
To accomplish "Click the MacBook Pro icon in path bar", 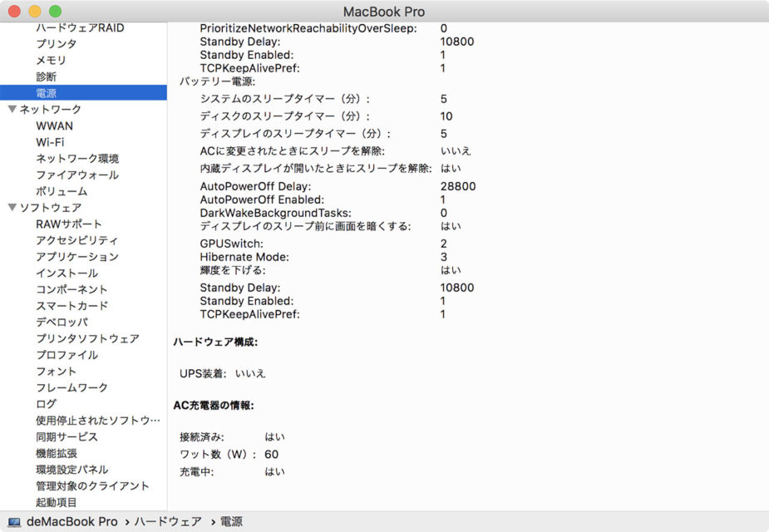I will (x=15, y=522).
